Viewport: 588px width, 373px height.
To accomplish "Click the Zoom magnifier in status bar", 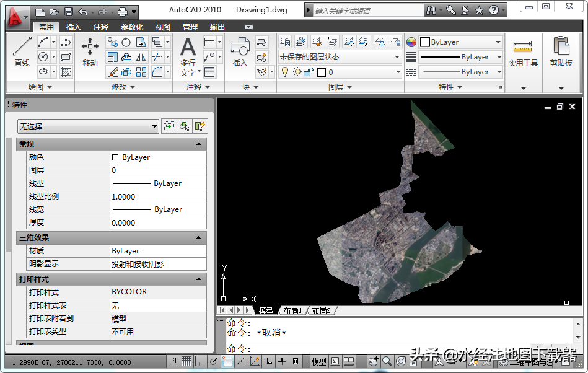I will pos(387,361).
